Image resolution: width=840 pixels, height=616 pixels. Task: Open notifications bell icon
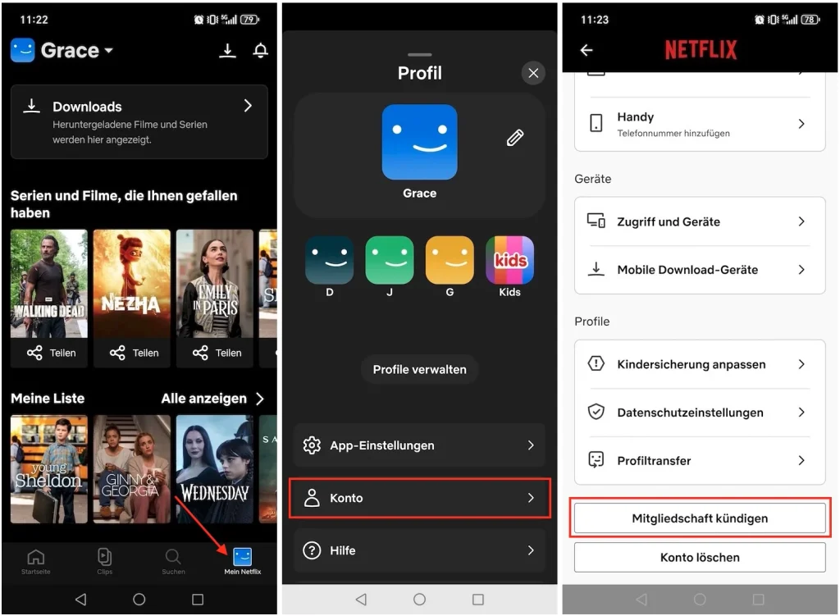[260, 50]
